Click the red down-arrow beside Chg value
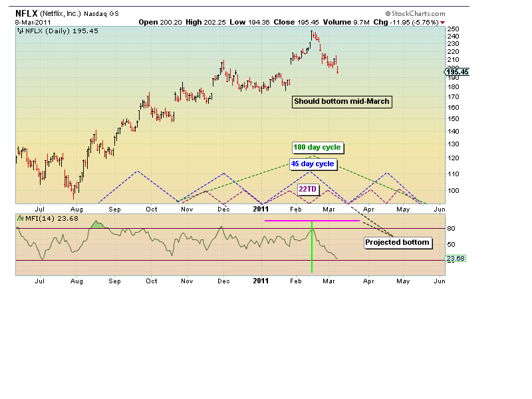 (x=442, y=23)
